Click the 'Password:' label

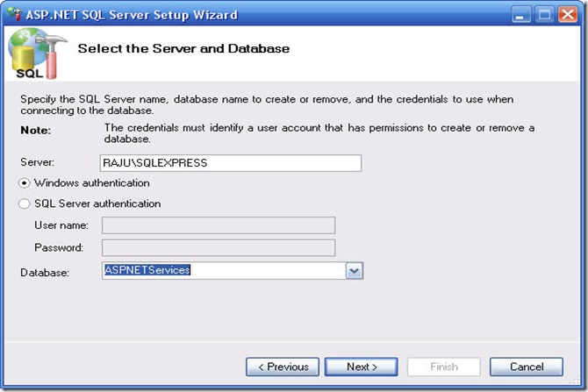point(59,247)
